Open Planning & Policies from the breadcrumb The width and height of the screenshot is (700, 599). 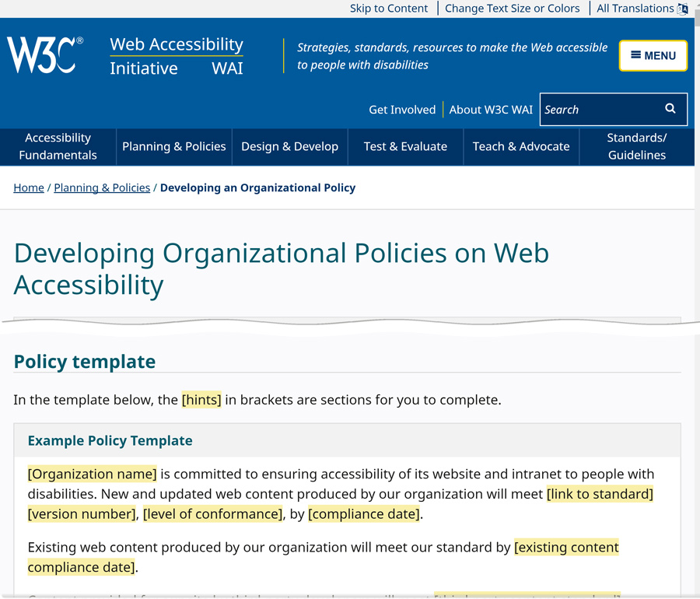pyautogui.click(x=102, y=187)
